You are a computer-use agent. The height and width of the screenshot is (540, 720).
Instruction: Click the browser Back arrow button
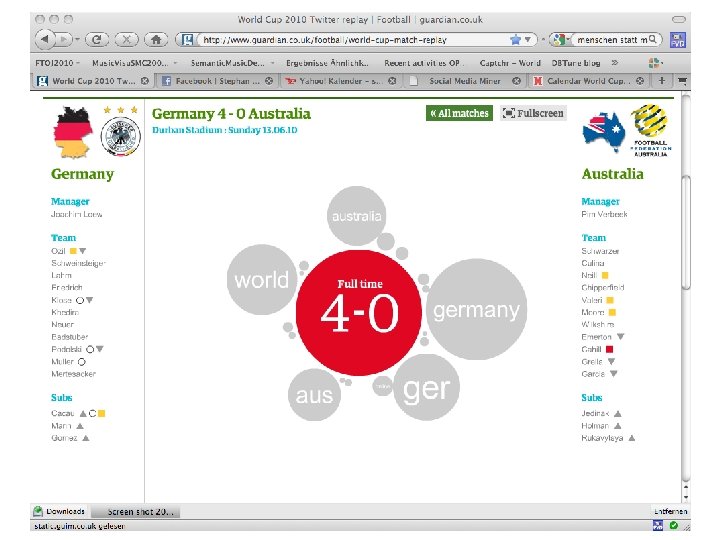click(45, 40)
